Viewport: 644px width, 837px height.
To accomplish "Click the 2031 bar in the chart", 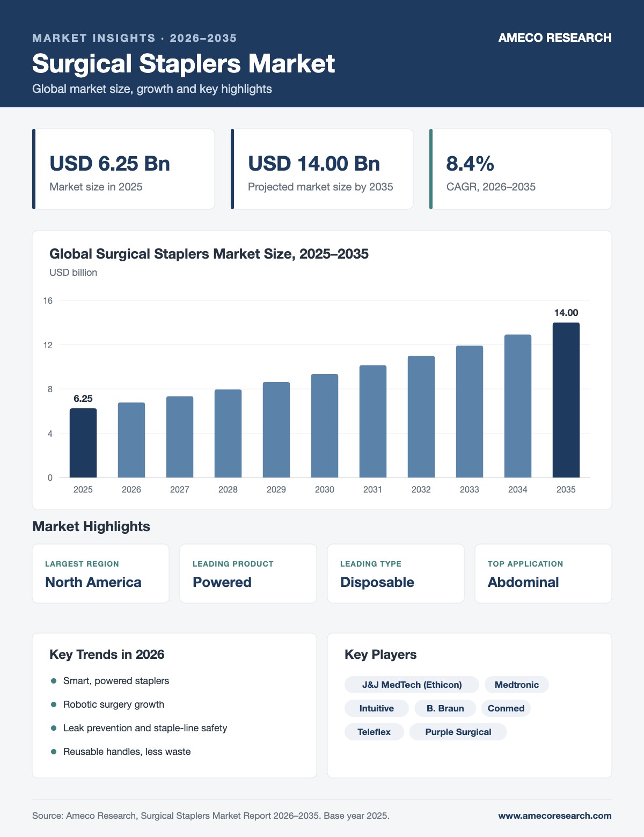I will [x=373, y=422].
